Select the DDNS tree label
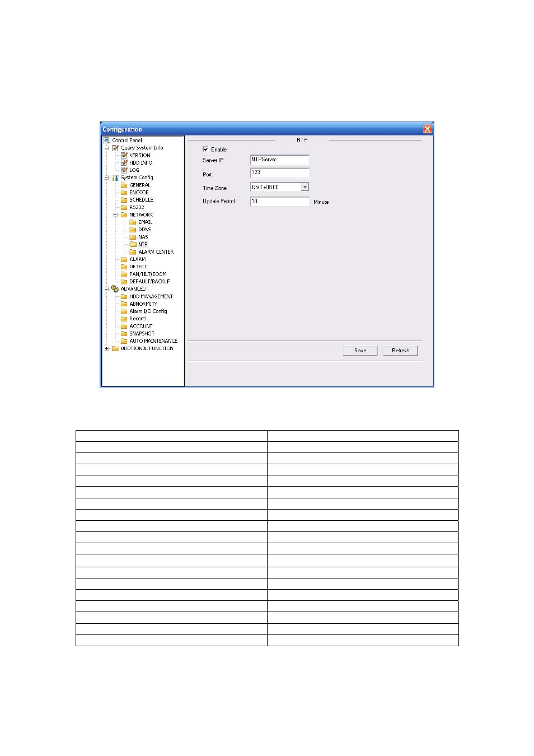This screenshot has height=756, width=534. (x=145, y=230)
